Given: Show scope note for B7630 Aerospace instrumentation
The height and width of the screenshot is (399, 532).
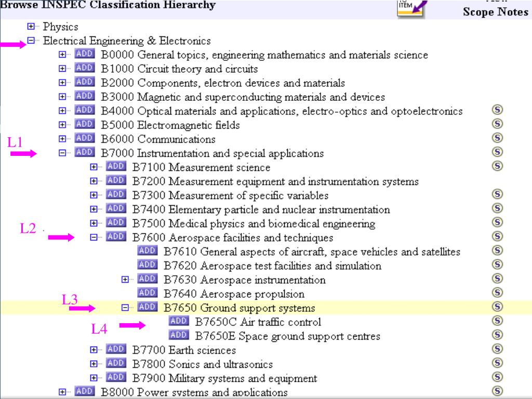Looking at the screenshot, I should 497,278.
